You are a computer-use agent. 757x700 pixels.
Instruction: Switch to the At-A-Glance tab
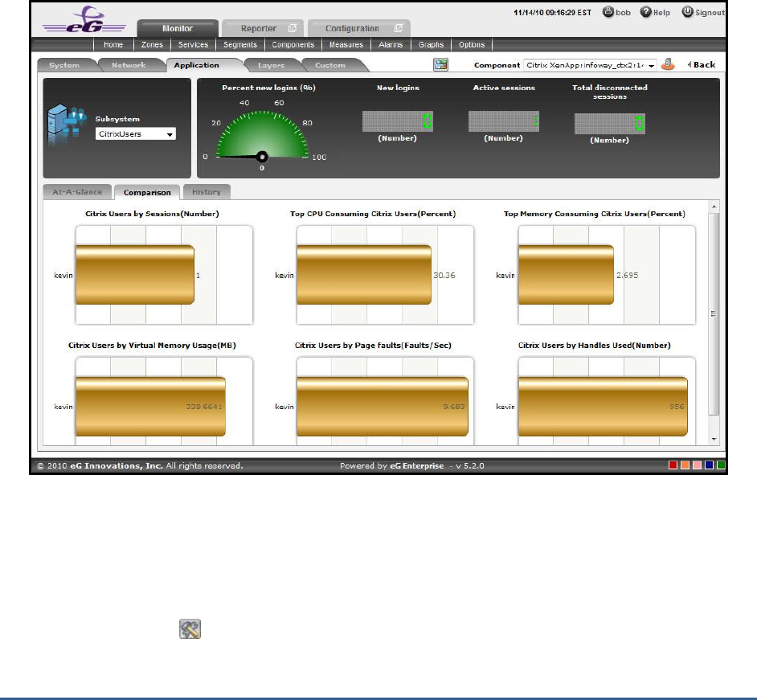pos(77,192)
